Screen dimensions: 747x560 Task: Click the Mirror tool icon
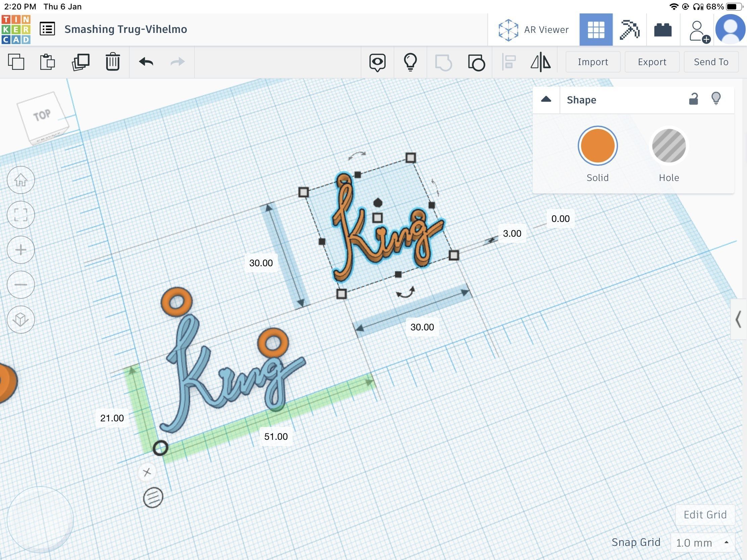point(540,62)
